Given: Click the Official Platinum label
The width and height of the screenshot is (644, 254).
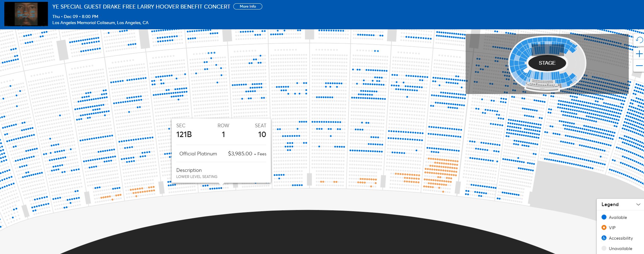Looking at the screenshot, I should tap(198, 154).
